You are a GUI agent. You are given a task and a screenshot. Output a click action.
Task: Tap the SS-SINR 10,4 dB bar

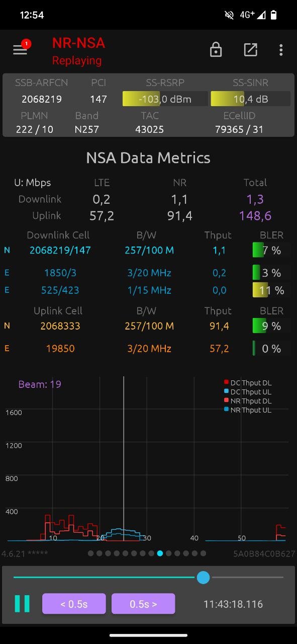tap(250, 99)
